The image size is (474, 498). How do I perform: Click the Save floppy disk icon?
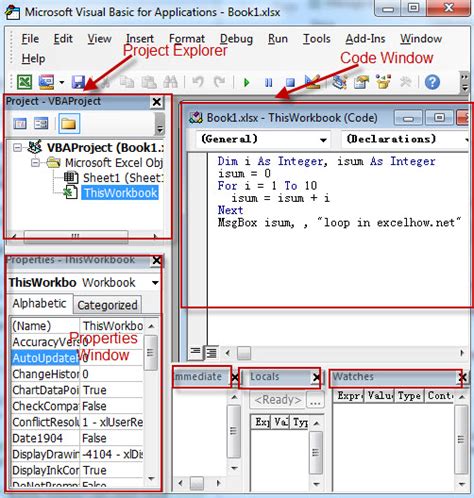[x=79, y=82]
